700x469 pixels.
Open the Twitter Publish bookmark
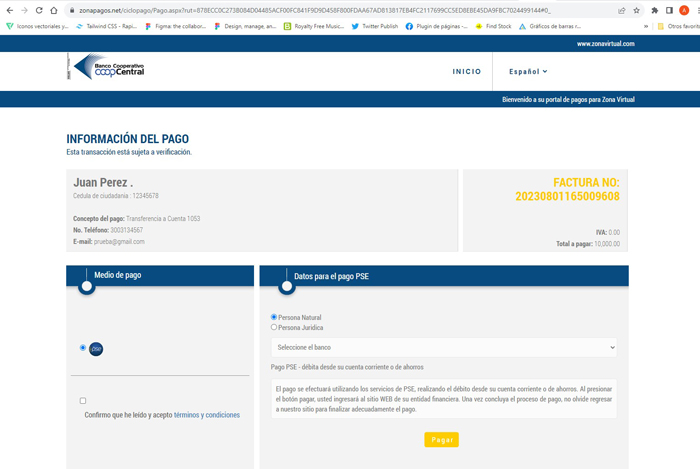click(381, 26)
